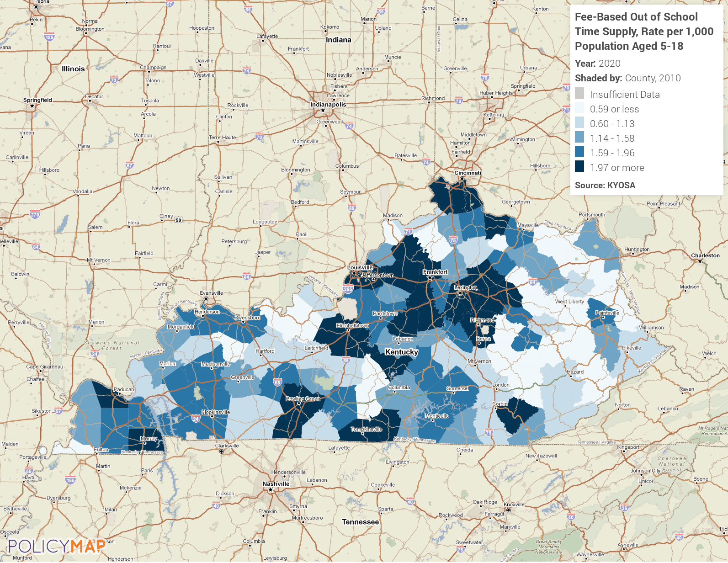The height and width of the screenshot is (563, 728).
Task: Click the Springfield capital star marker
Action: click(32, 106)
